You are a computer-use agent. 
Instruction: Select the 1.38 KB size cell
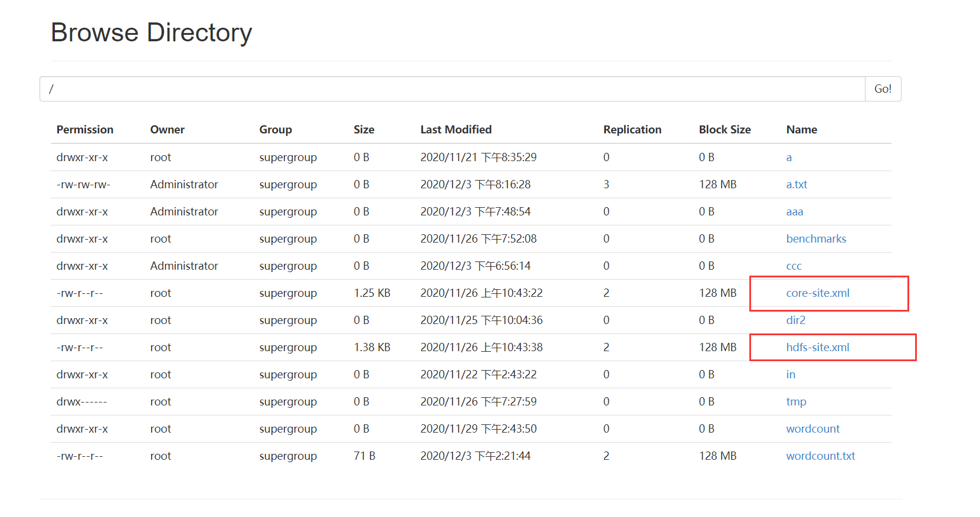(372, 348)
